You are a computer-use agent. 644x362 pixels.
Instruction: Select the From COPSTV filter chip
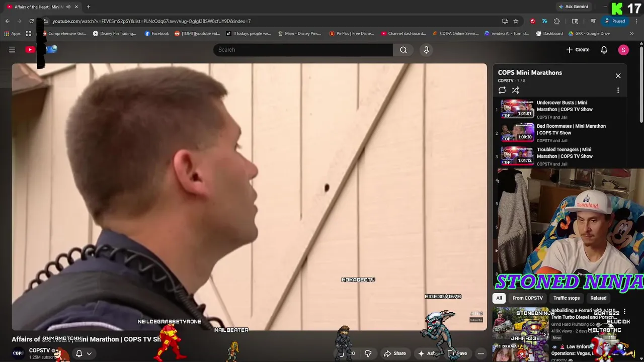tap(527, 298)
